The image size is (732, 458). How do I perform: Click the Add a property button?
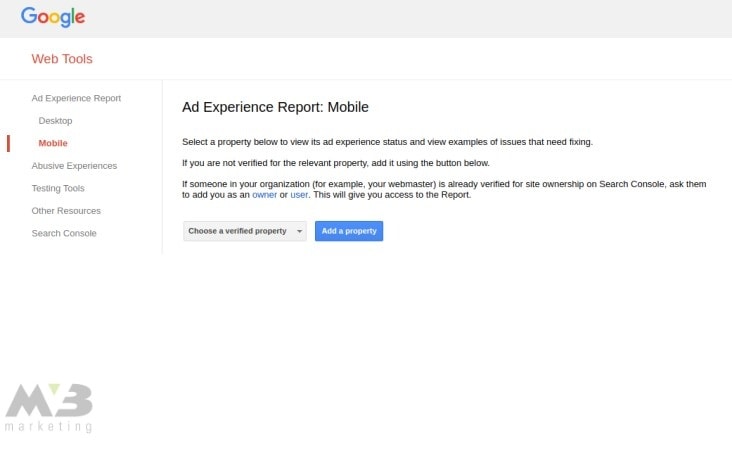coord(349,231)
